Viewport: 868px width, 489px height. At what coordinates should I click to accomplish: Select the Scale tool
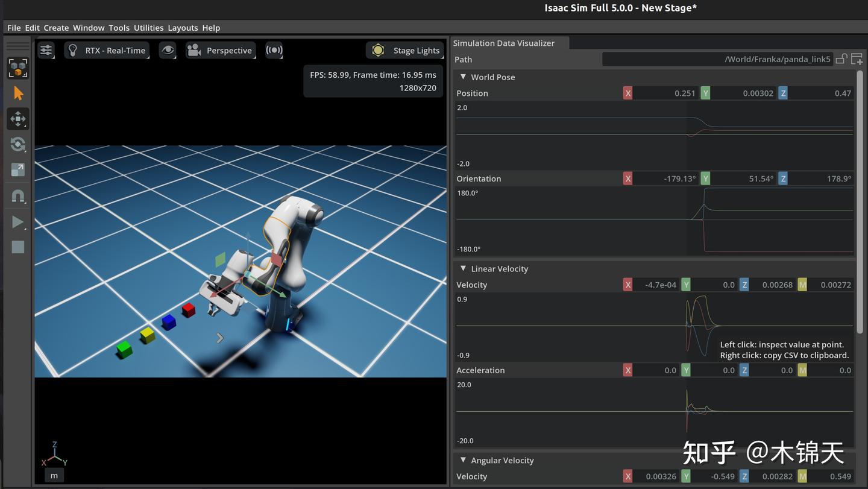[x=17, y=169]
